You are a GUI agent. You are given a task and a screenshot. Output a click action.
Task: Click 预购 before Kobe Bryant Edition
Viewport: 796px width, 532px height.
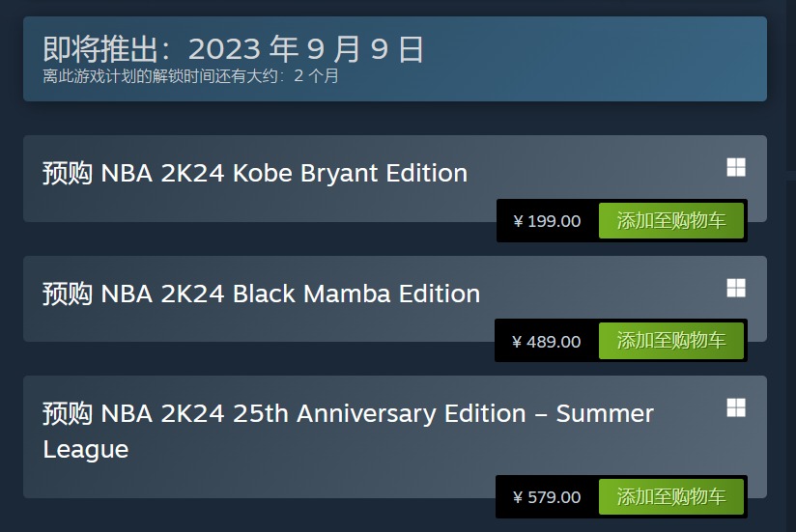point(68,174)
